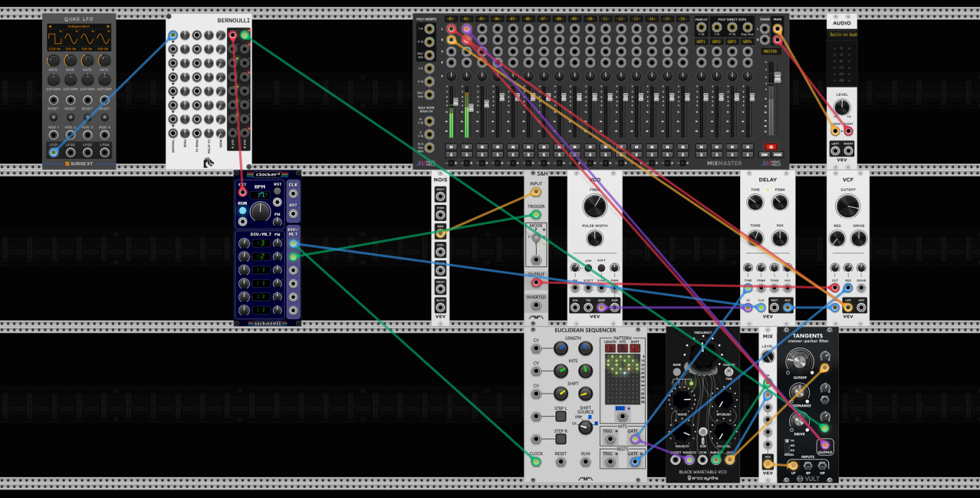The height and width of the screenshot is (498, 980).
Task: Mute channel 01 on the MixMaster
Action: click(x=451, y=147)
